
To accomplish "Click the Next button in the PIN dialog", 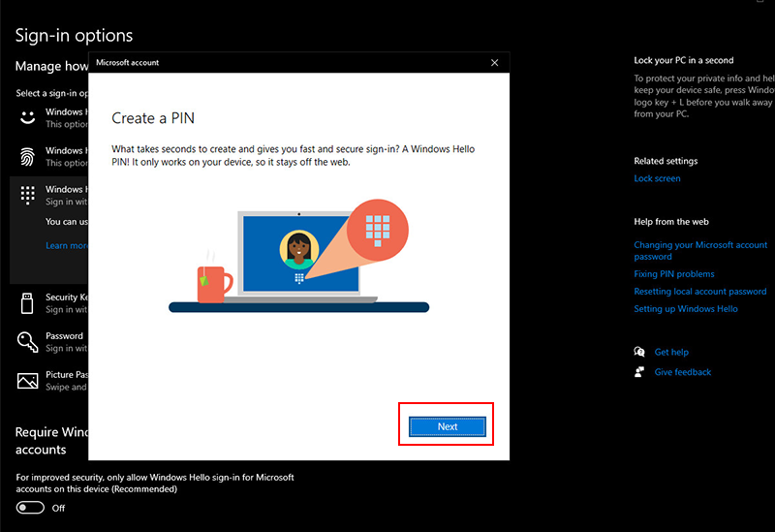I will coord(448,426).
